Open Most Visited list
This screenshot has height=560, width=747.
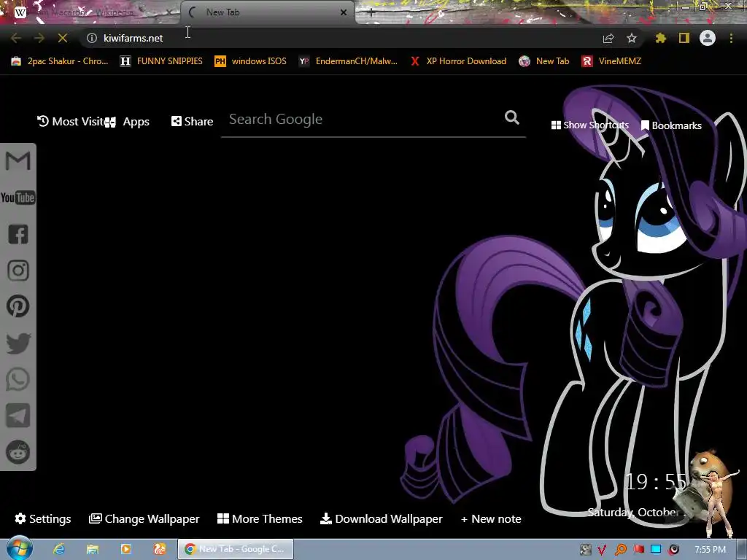tap(71, 122)
